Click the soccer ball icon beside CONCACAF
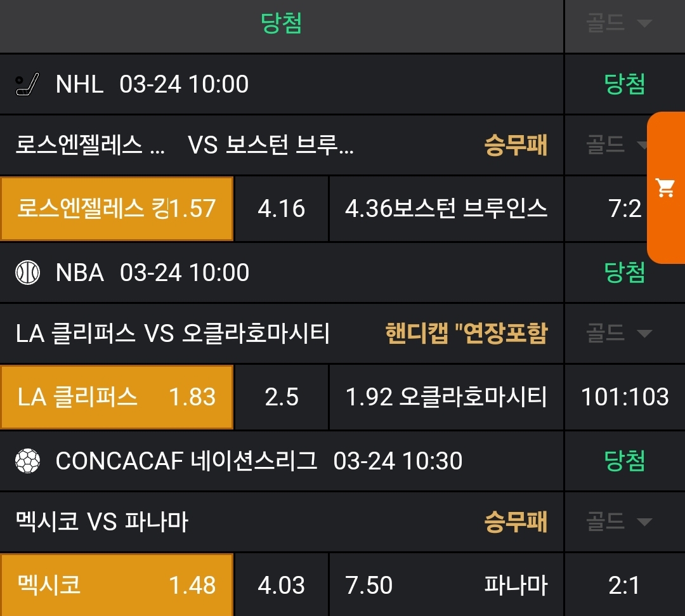685x616 pixels. tap(27, 461)
